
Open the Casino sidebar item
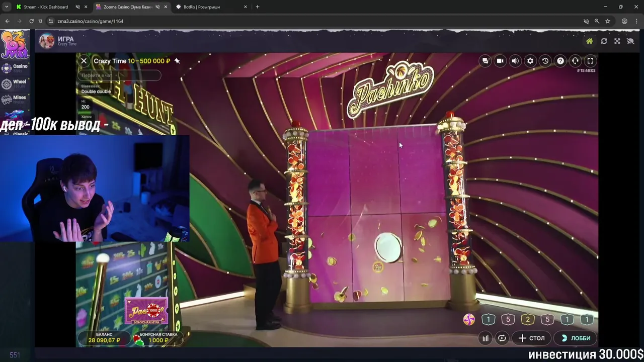[x=14, y=68]
